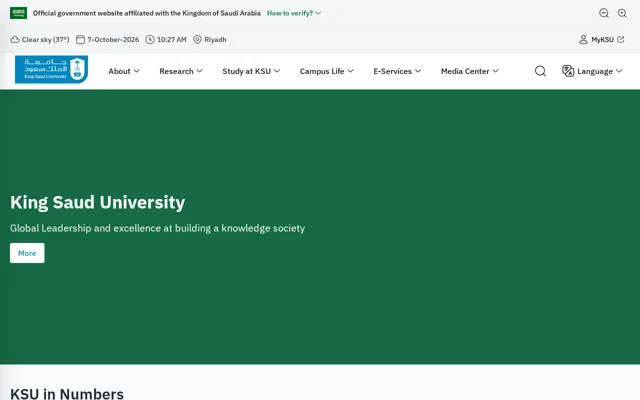
Task: Click the Global Leadership tagline text
Action: 158,228
